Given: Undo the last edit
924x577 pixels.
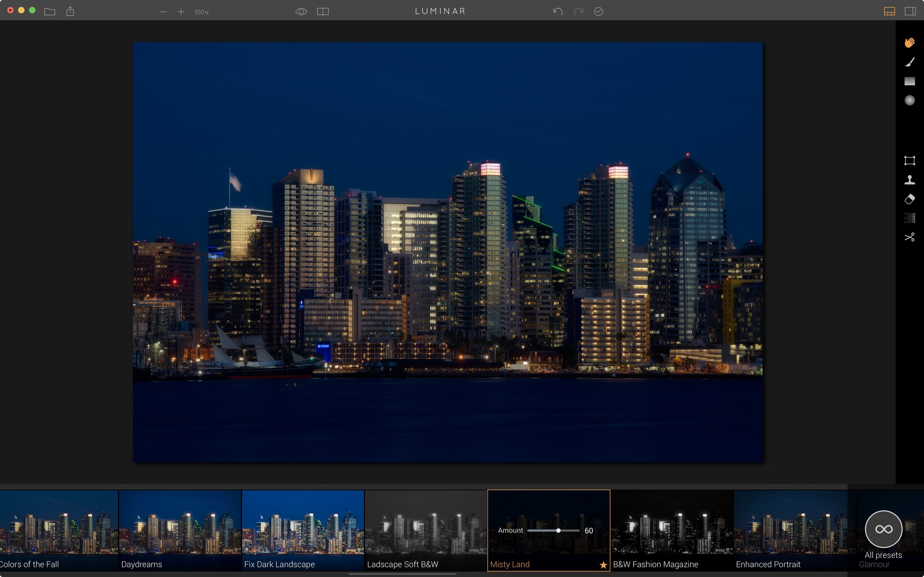Looking at the screenshot, I should coord(558,11).
